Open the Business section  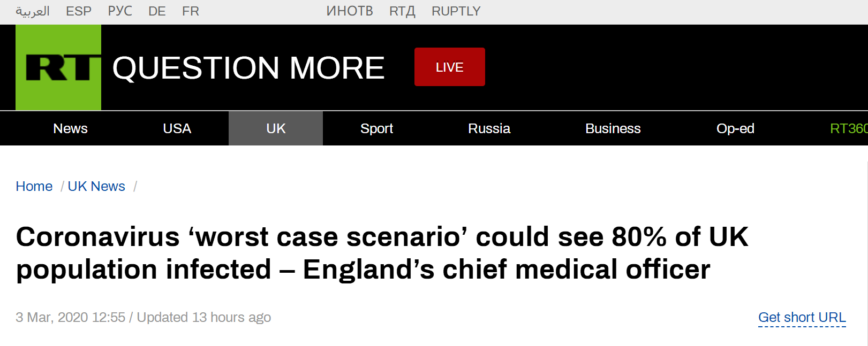613,128
